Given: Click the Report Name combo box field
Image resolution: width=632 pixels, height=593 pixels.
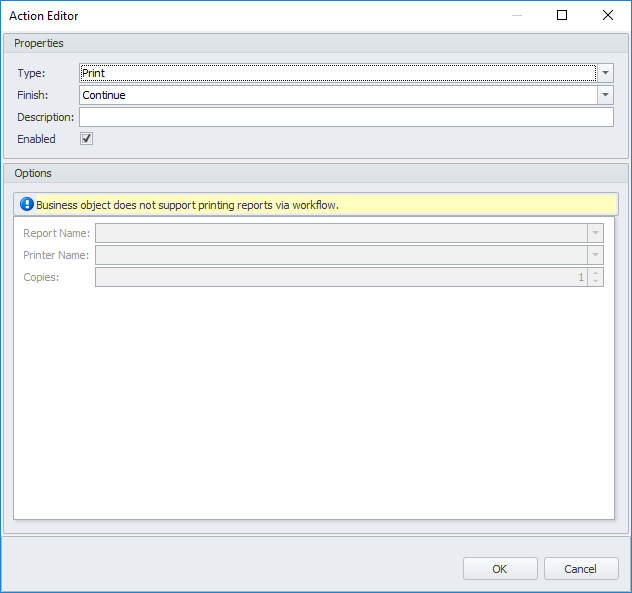Looking at the screenshot, I should pyautogui.click(x=340, y=233).
